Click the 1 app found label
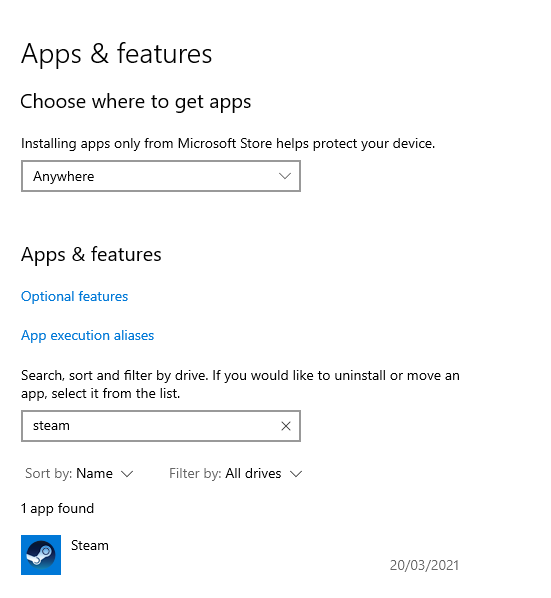 57,508
